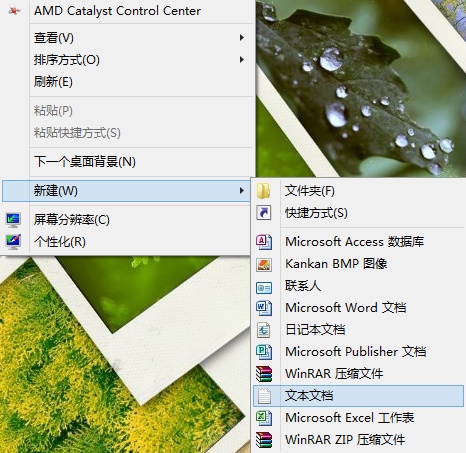This screenshot has width=466, height=453.
Task: Click the screen resolution monitor icon
Action: pos(13,220)
